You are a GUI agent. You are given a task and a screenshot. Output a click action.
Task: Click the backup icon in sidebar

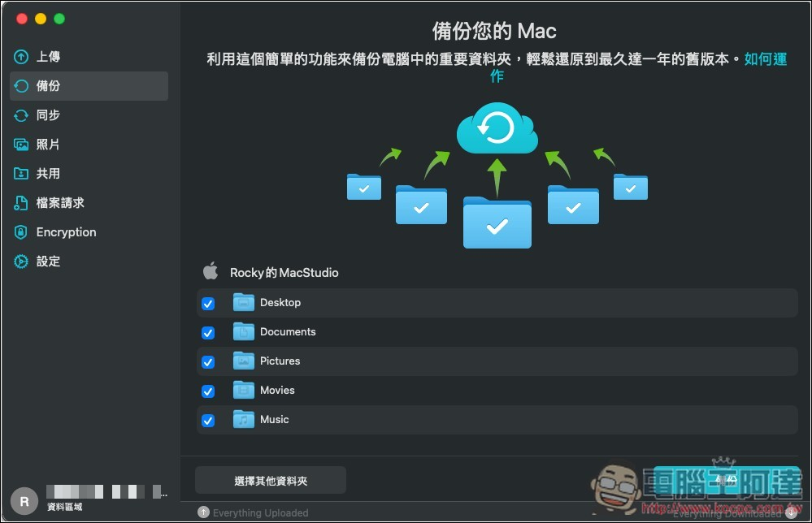[x=21, y=86]
